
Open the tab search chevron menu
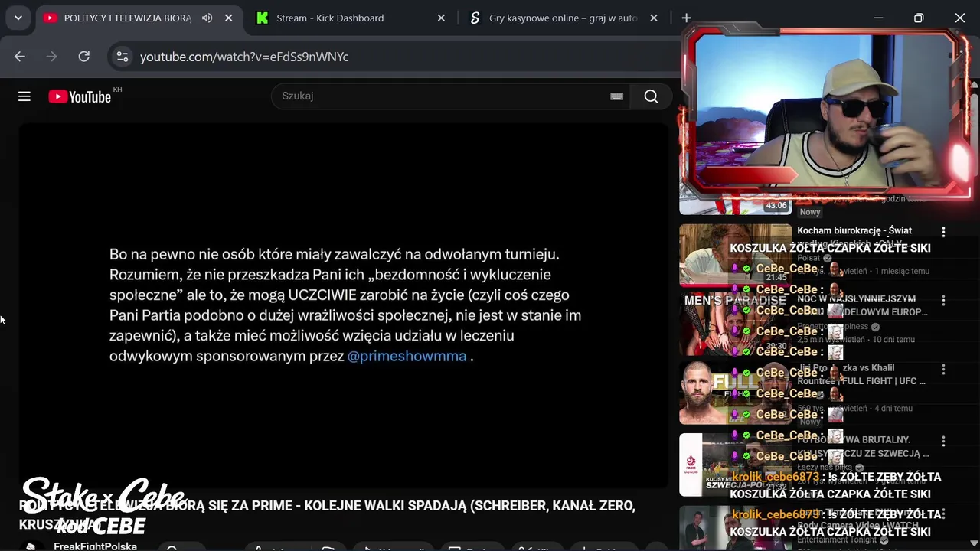[x=18, y=18]
